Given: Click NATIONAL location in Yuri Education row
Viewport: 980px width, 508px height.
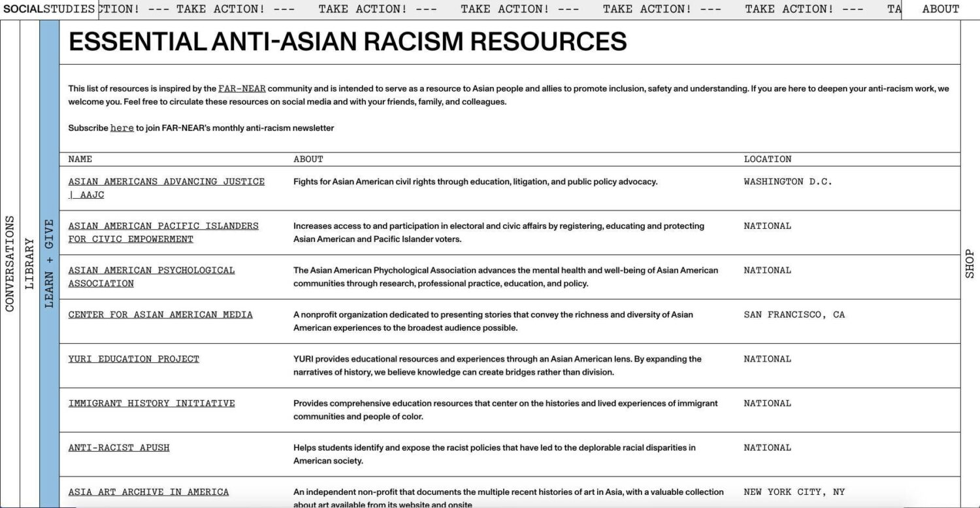Looking at the screenshot, I should pyautogui.click(x=768, y=359).
